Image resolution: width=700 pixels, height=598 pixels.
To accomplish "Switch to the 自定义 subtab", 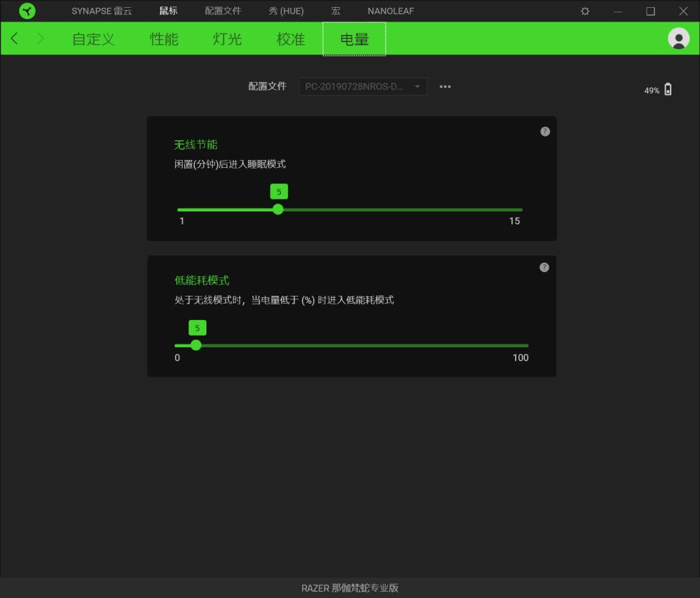I will (94, 39).
